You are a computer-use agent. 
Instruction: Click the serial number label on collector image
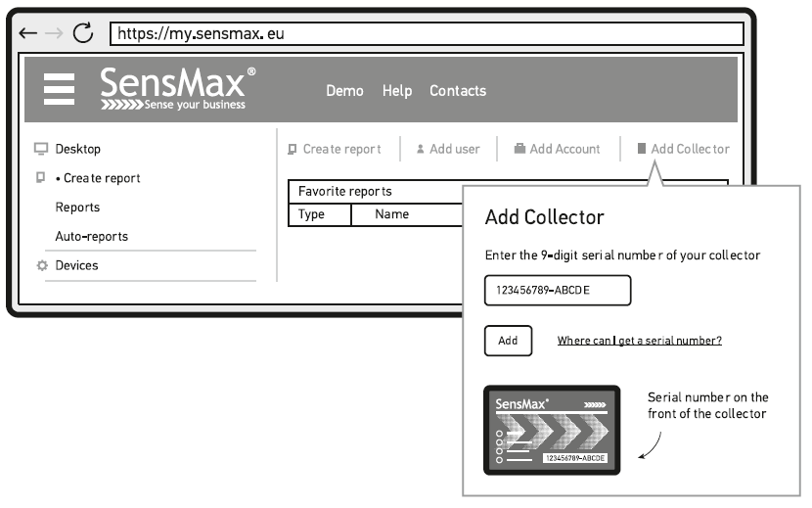click(575, 458)
